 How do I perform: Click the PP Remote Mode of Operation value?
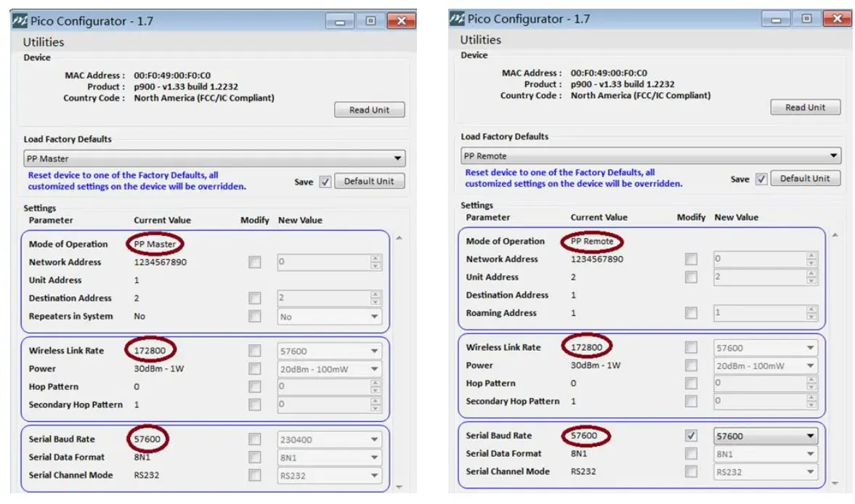click(591, 241)
